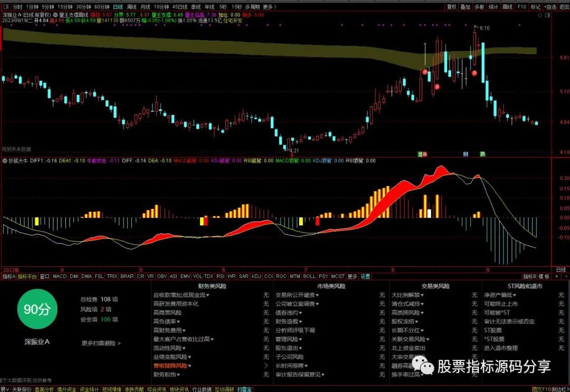The width and height of the screenshot is (570, 392).
Task: Open the 更多 indicators list after MCST
Action: pyautogui.click(x=352, y=276)
